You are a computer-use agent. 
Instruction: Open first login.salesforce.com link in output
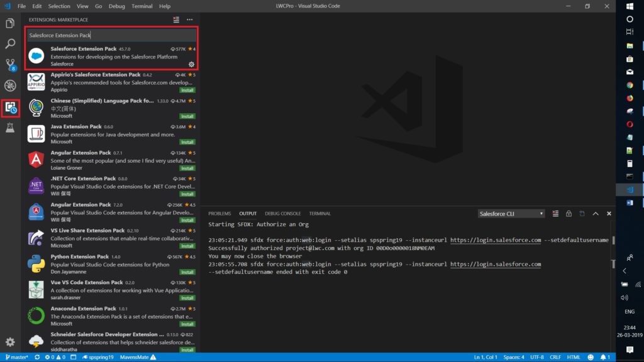click(496, 240)
